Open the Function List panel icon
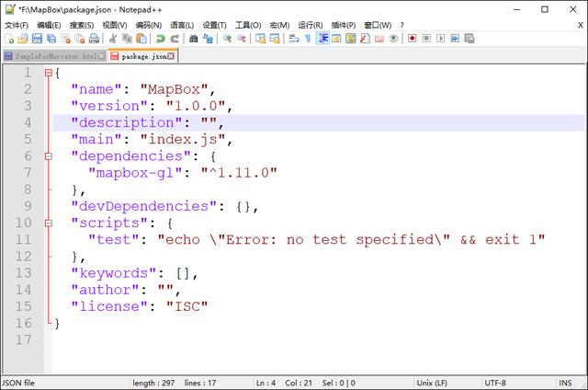The image size is (588, 390). 365,39
